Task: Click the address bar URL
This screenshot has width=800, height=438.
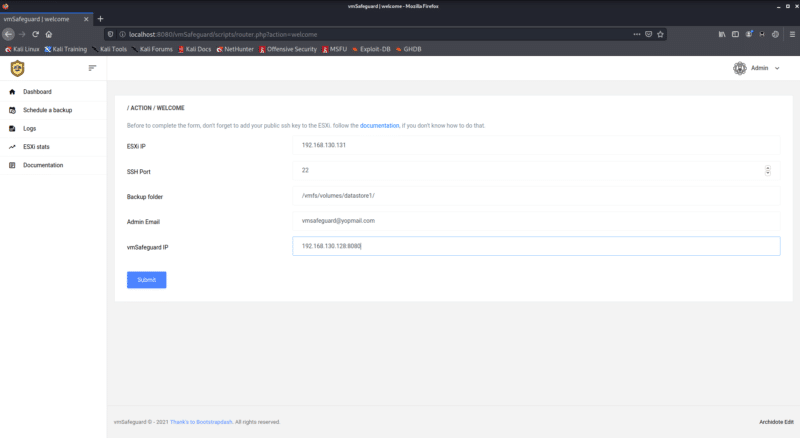Action: click(x=223, y=34)
